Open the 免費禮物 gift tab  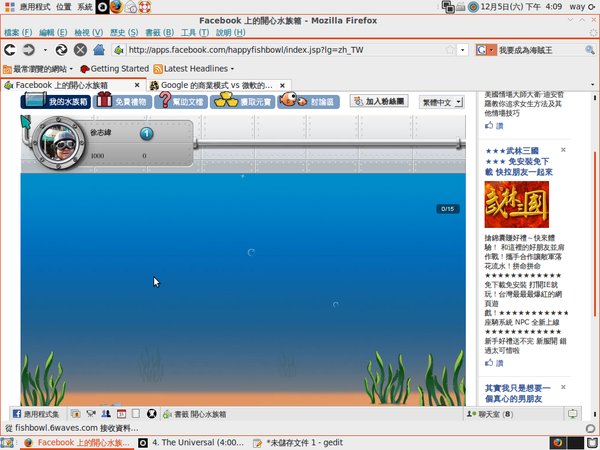point(122,101)
